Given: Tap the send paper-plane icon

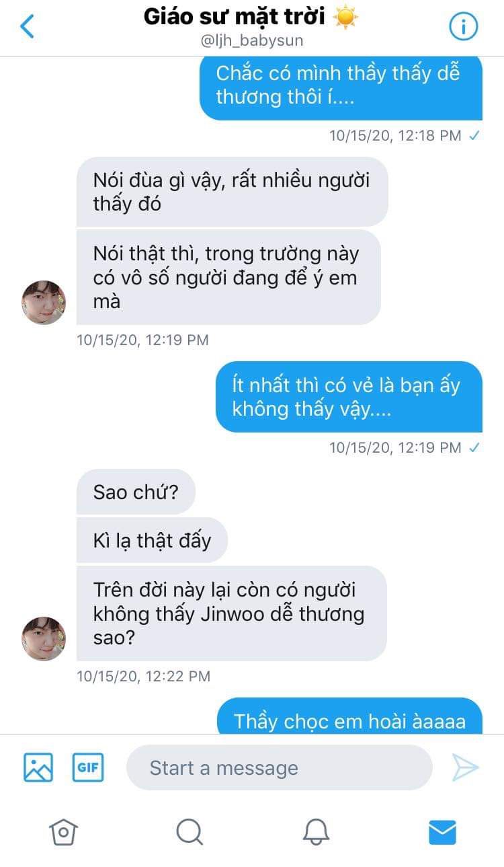Looking at the screenshot, I should 465,767.
